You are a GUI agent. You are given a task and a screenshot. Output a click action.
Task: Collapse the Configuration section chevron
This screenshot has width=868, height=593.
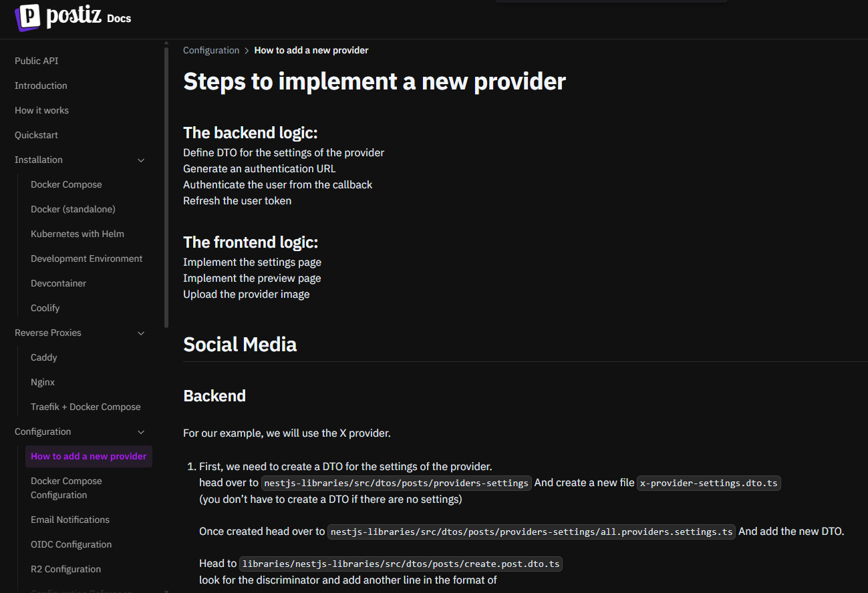click(x=141, y=432)
